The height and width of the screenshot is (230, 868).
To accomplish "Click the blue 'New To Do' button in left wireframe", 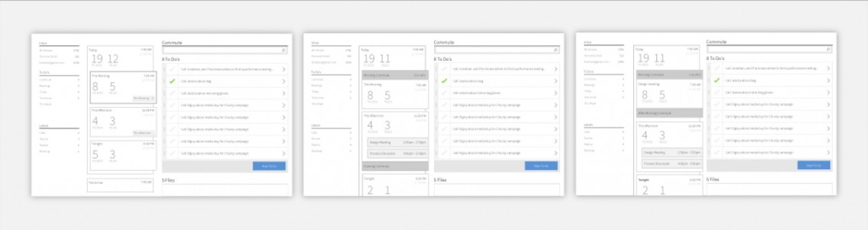I will 269,166.
